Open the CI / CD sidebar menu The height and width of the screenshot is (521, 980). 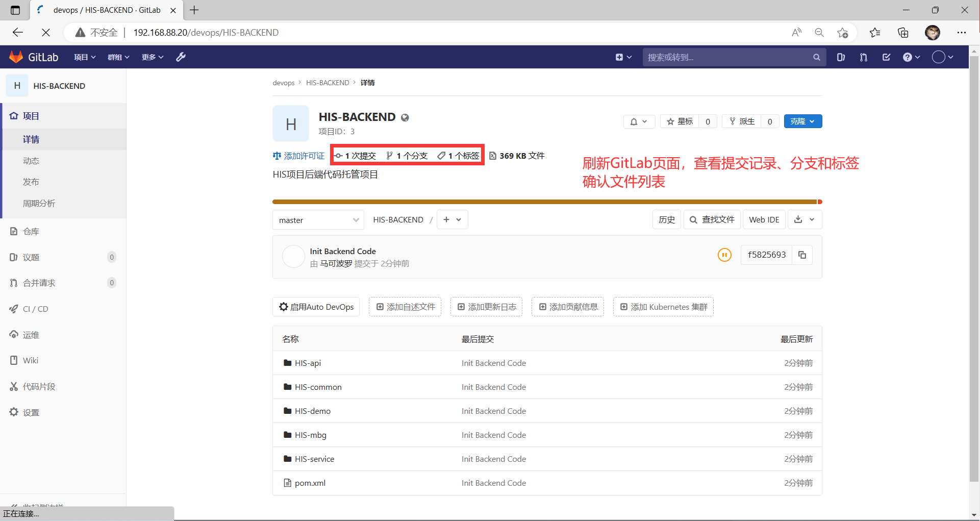tap(36, 309)
